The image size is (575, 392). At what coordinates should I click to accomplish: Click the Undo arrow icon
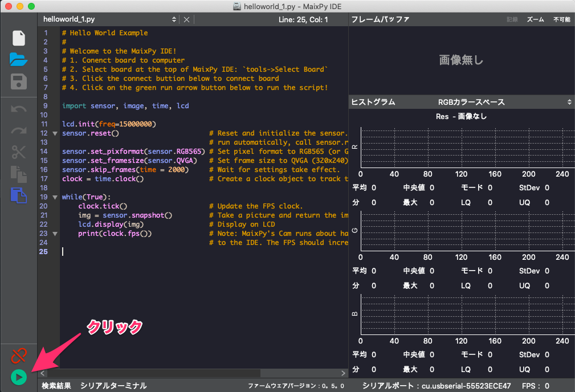pos(19,109)
